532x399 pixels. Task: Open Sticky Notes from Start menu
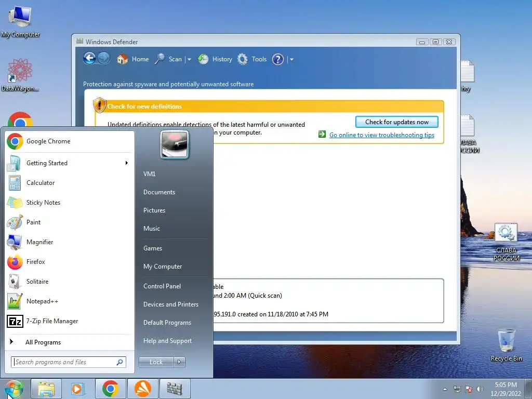70,203
